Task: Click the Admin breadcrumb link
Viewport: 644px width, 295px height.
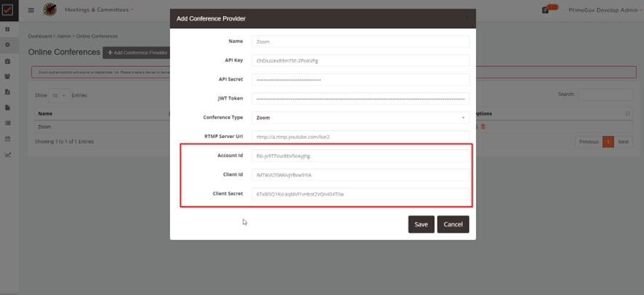Action: coord(64,36)
